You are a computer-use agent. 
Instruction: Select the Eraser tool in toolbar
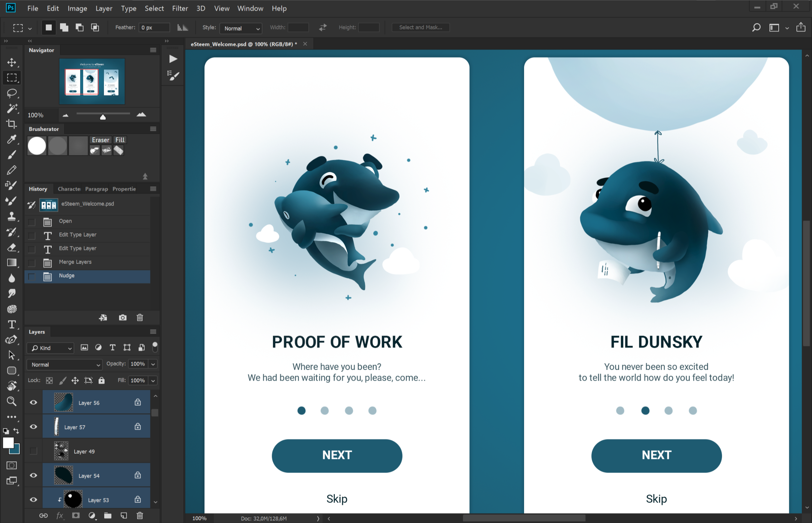click(12, 247)
